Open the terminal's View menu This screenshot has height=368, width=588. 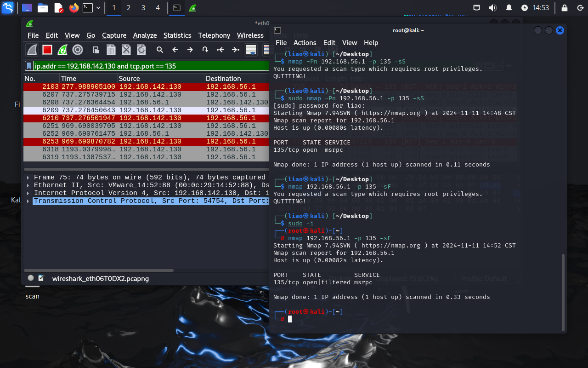350,43
